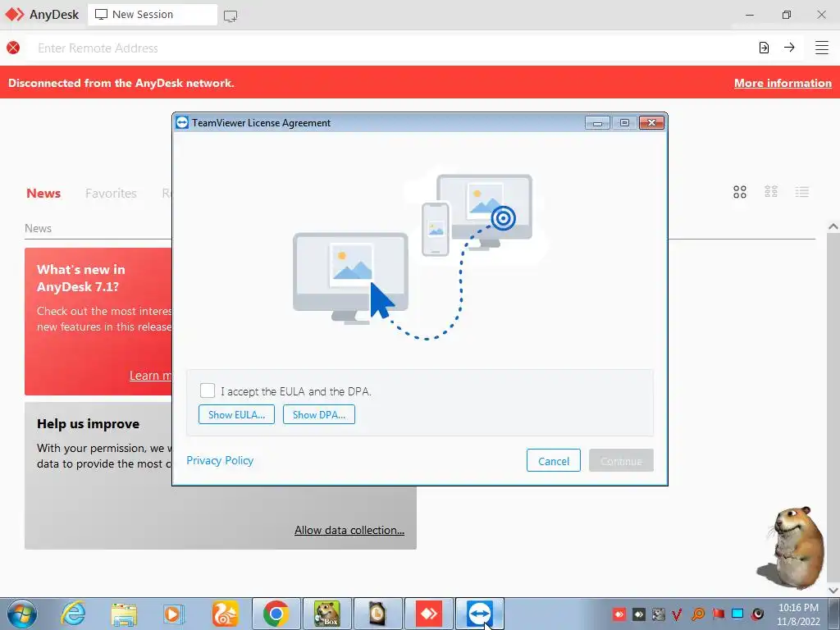Click the orange magnifier tray icon
This screenshot has width=840, height=630.
(698, 614)
